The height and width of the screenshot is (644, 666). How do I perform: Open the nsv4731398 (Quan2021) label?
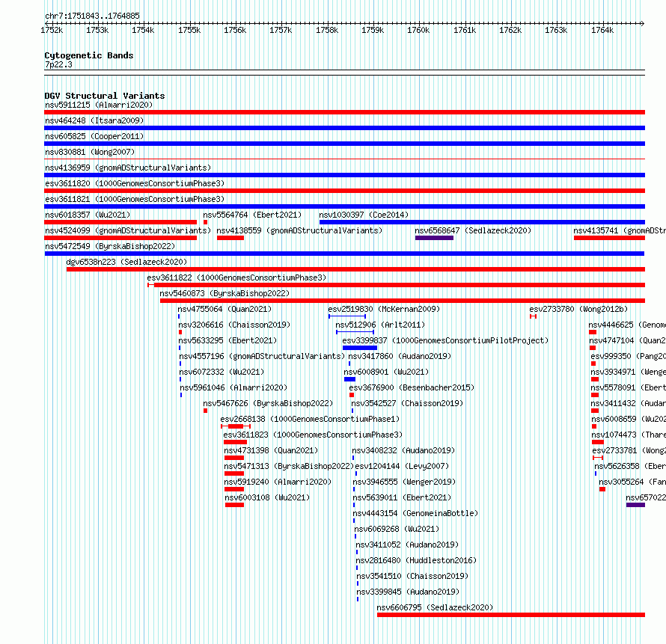(x=271, y=450)
